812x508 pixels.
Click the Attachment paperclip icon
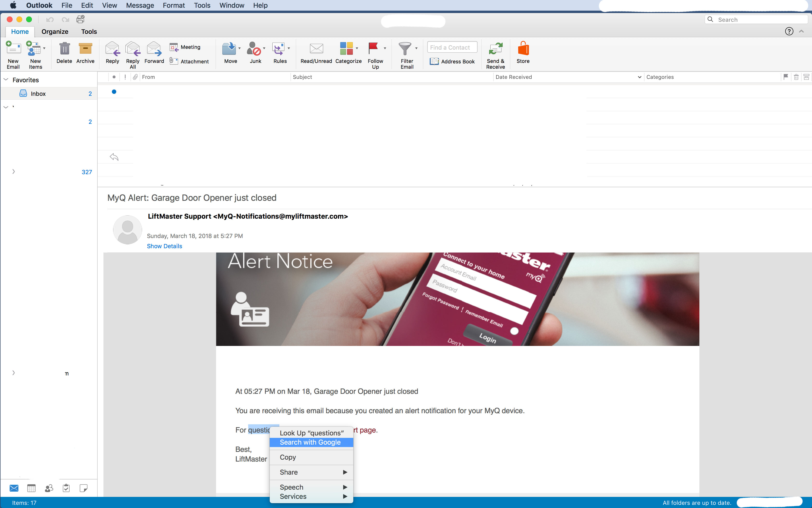pos(174,61)
